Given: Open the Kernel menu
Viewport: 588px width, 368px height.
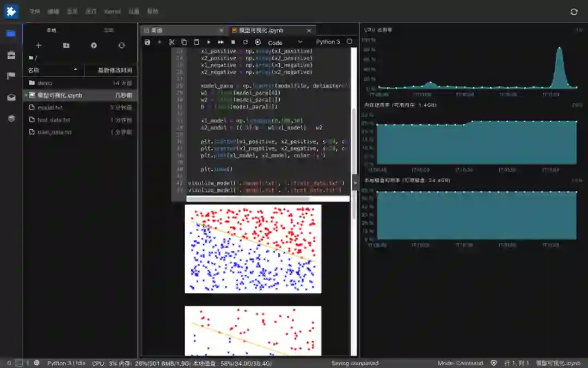Looking at the screenshot, I should (x=112, y=11).
